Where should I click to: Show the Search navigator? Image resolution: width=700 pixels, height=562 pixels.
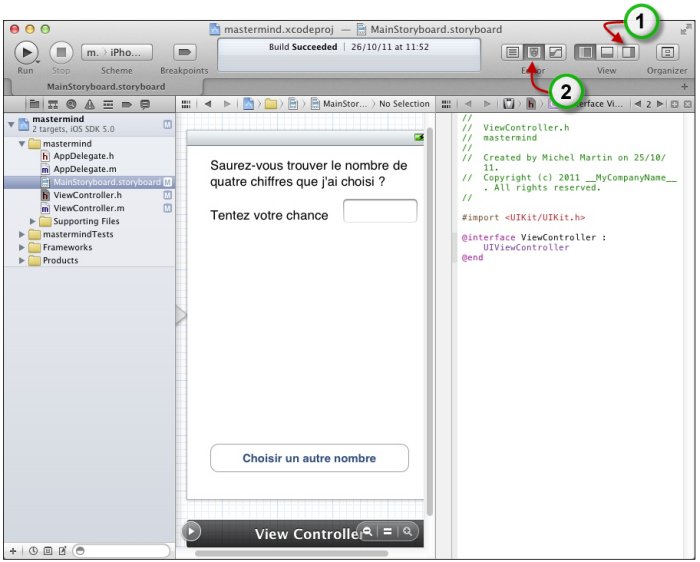71,104
